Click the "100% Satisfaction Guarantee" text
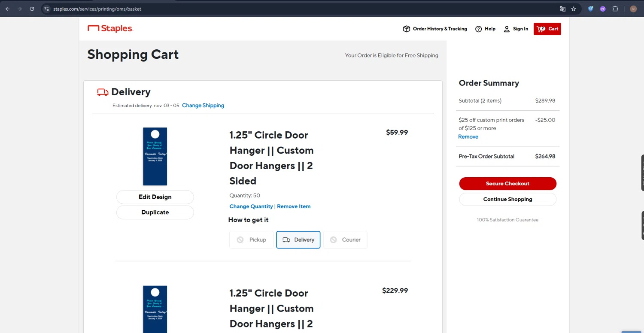644x333 pixels. click(507, 220)
